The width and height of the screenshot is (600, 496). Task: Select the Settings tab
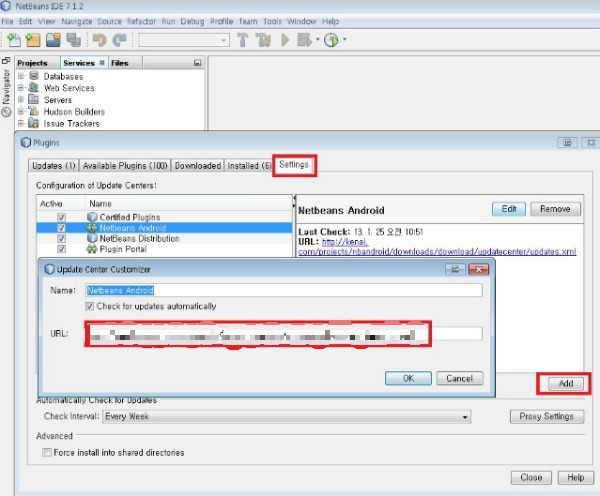pos(294,165)
